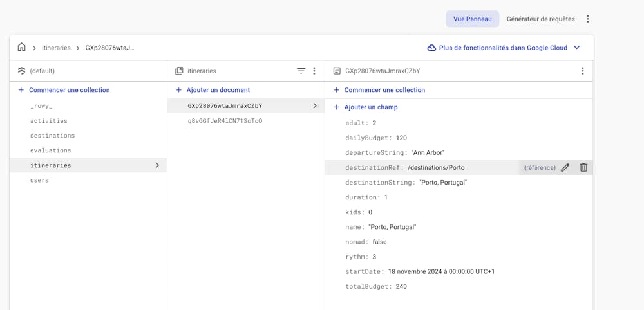Click the destinationRef value /destinations/Porto

click(436, 167)
